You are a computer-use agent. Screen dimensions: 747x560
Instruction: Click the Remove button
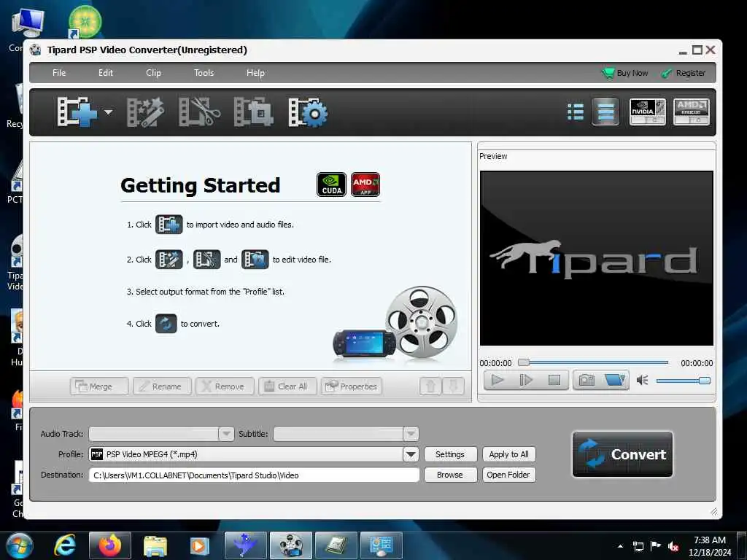tap(225, 386)
